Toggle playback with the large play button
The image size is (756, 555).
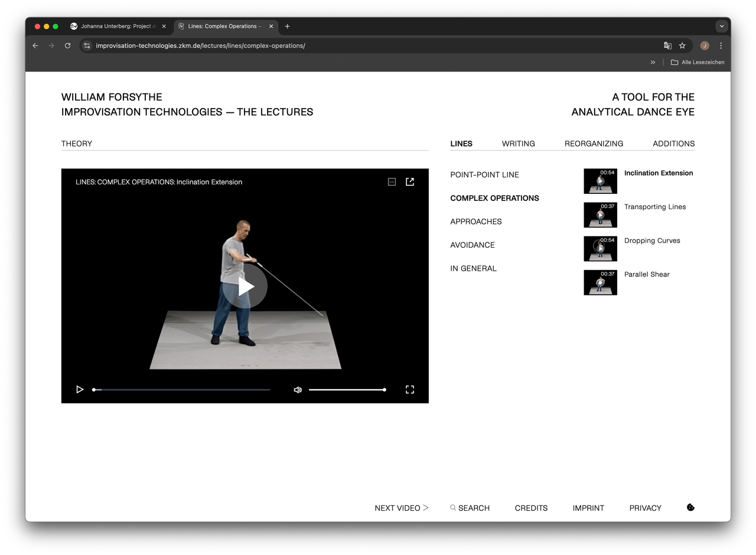click(x=245, y=285)
